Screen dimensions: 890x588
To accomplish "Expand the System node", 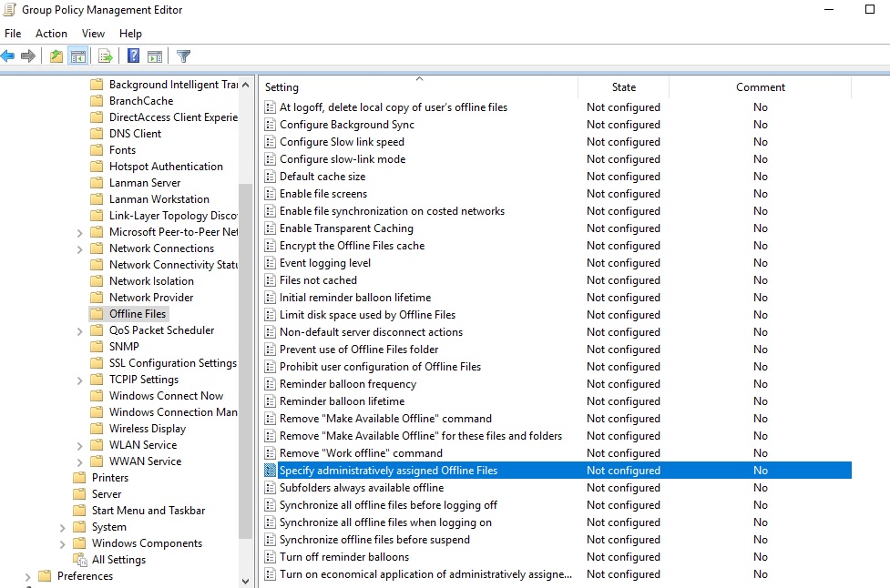I will point(63,527).
